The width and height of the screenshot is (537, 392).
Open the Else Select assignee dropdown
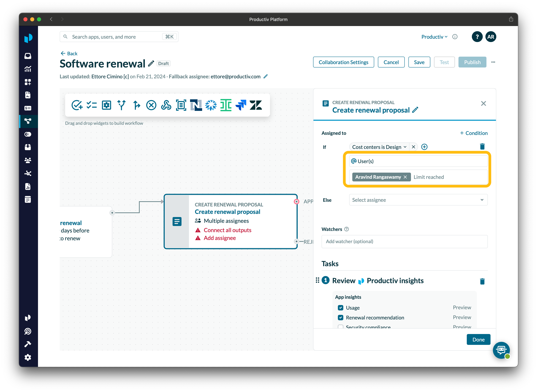(x=418, y=200)
